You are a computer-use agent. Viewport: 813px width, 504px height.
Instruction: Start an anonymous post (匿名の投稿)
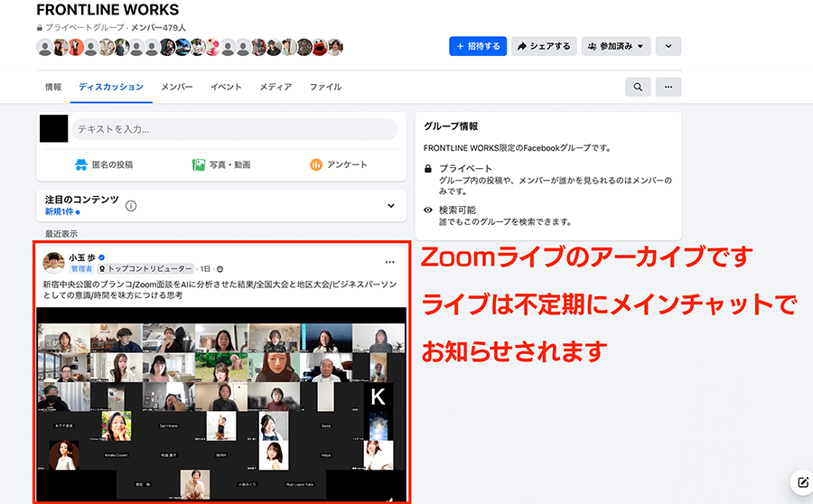tap(104, 164)
